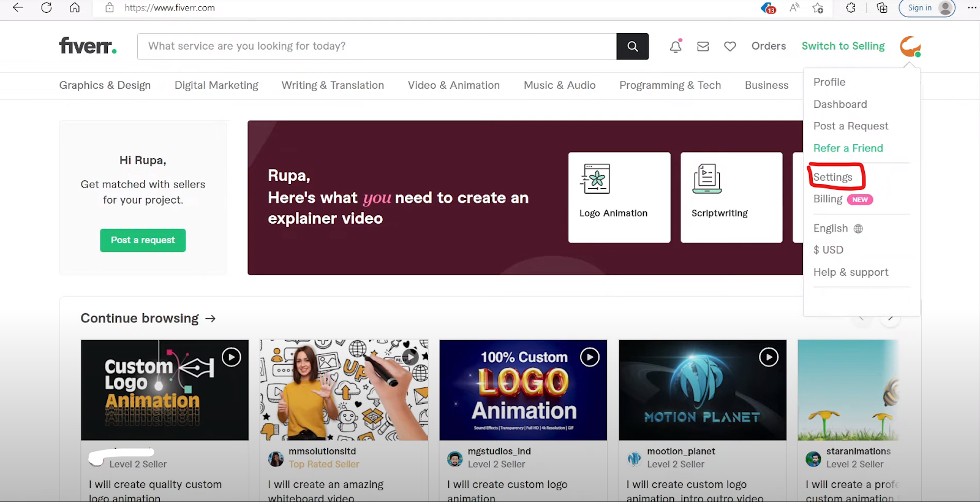The width and height of the screenshot is (980, 502).
Task: Open 'I will create an amazing whiteboard video'
Action: tap(326, 490)
